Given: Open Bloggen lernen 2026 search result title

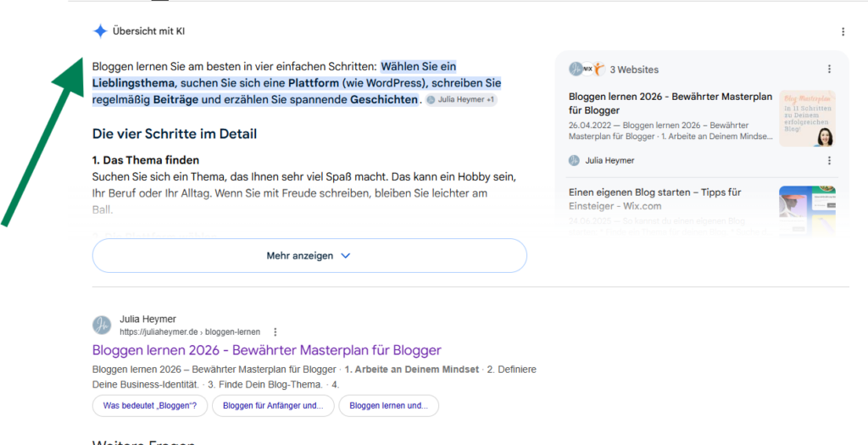Looking at the screenshot, I should pyautogui.click(x=267, y=350).
